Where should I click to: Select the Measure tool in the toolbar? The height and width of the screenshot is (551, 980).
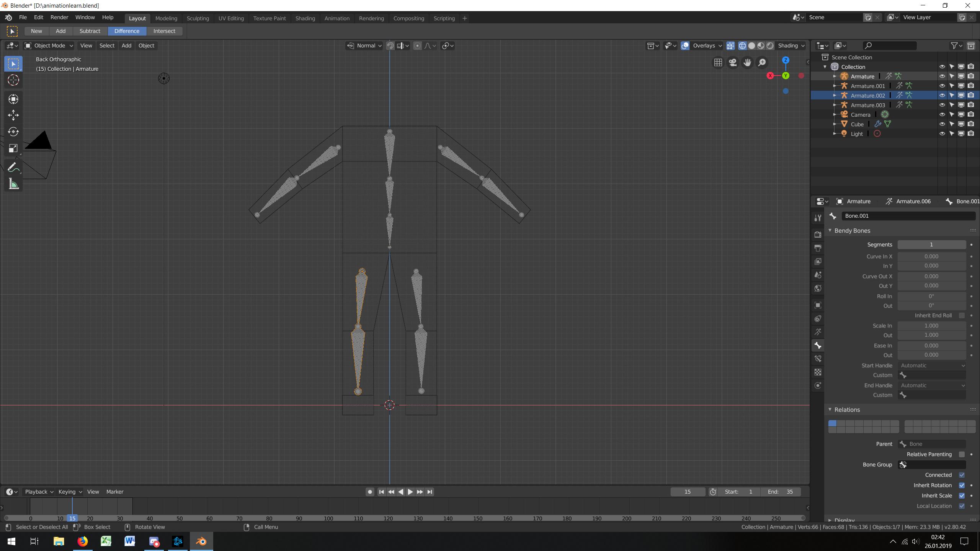(x=13, y=184)
